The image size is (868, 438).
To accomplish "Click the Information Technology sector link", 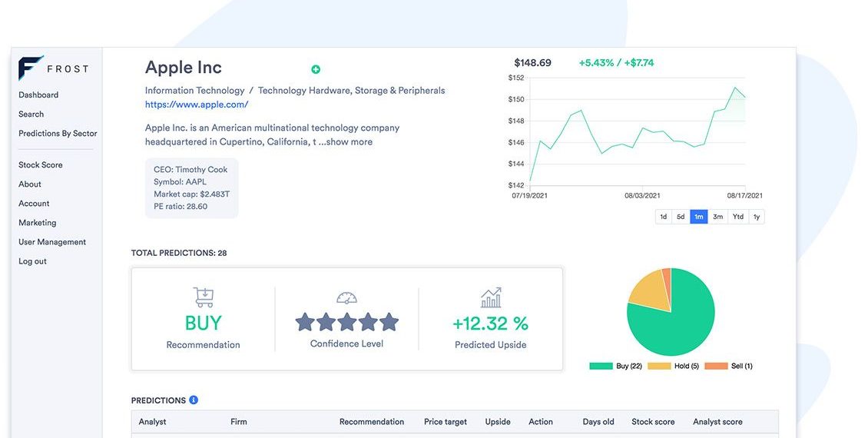I will click(195, 90).
